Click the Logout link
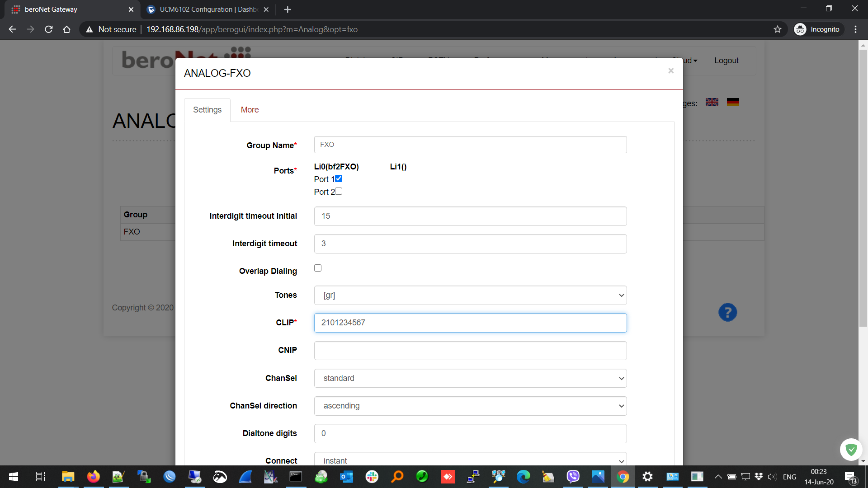This screenshot has height=488, width=868. (x=726, y=61)
